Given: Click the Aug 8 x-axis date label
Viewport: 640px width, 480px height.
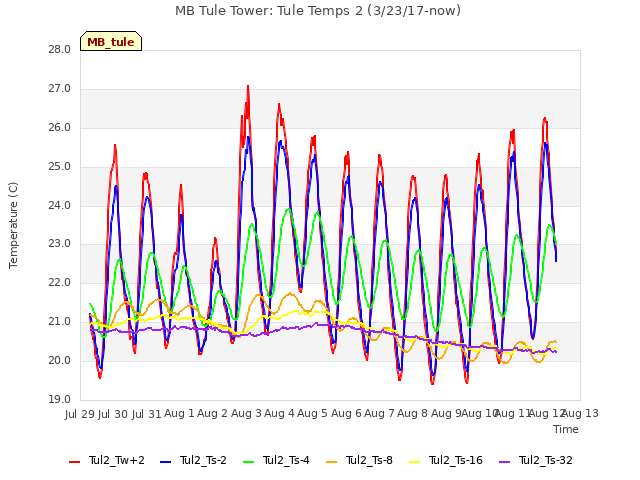Looking at the screenshot, I should tap(412, 413).
